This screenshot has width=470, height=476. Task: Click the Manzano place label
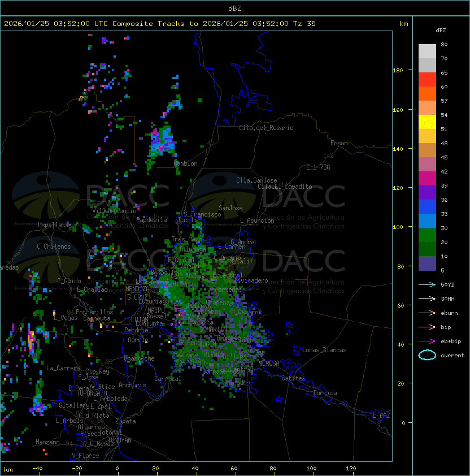[47, 442]
